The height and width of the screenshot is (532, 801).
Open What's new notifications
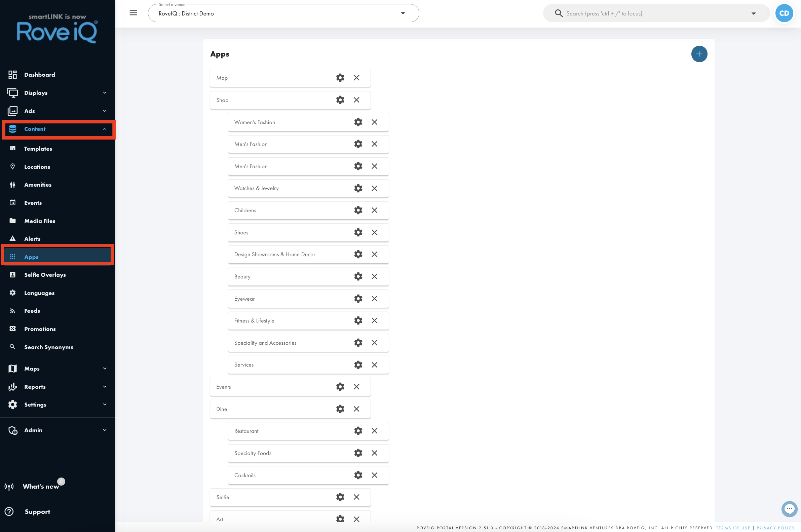click(41, 486)
